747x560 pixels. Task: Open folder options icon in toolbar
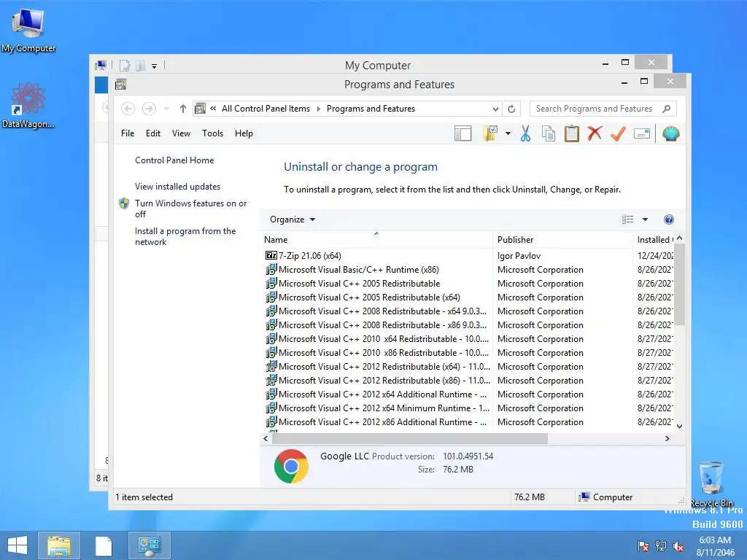[490, 134]
